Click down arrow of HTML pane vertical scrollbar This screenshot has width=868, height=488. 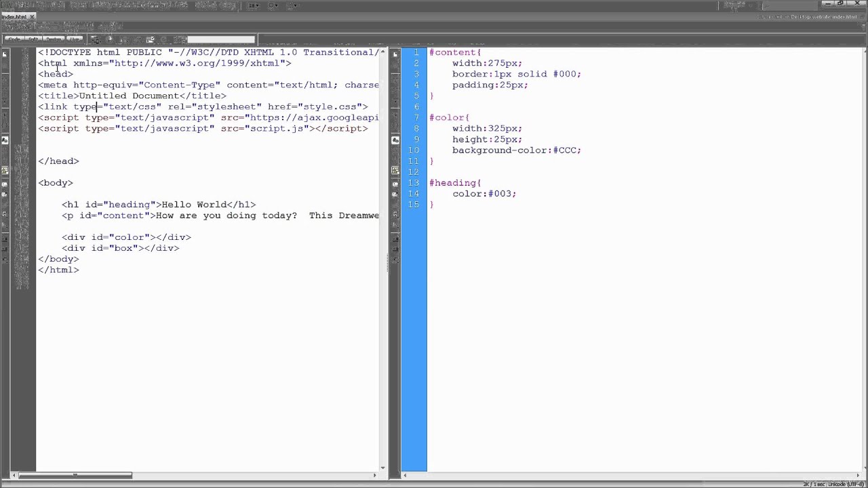point(382,467)
